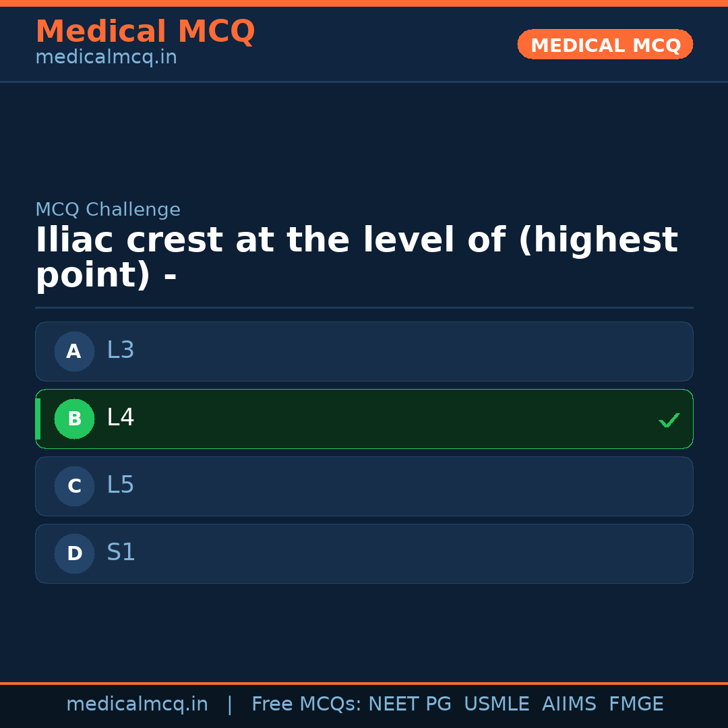Click the medicalmcq.in footer link

[138, 704]
